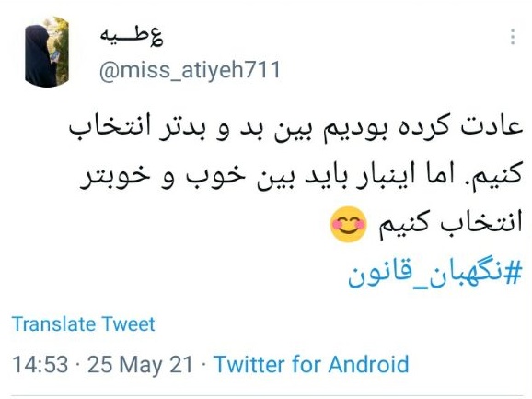Open the profile avatar of miss_atiyeh711
532x399 pixels.
(x=47, y=52)
